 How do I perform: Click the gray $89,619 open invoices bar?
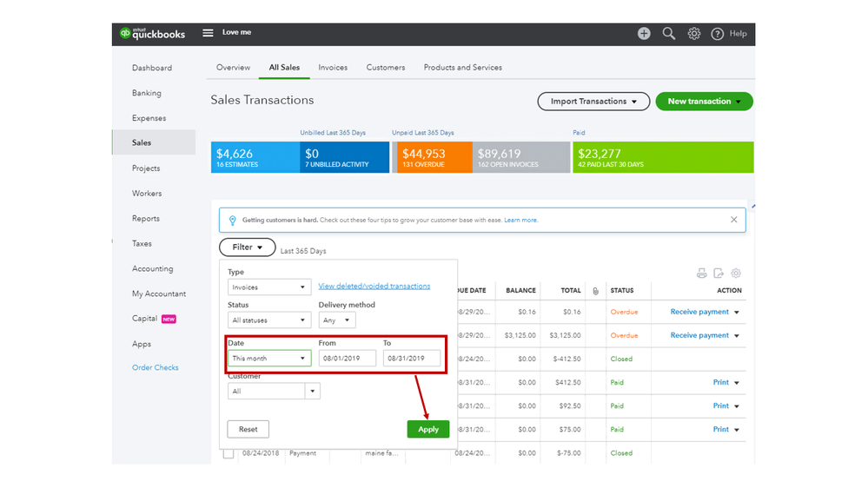click(521, 157)
